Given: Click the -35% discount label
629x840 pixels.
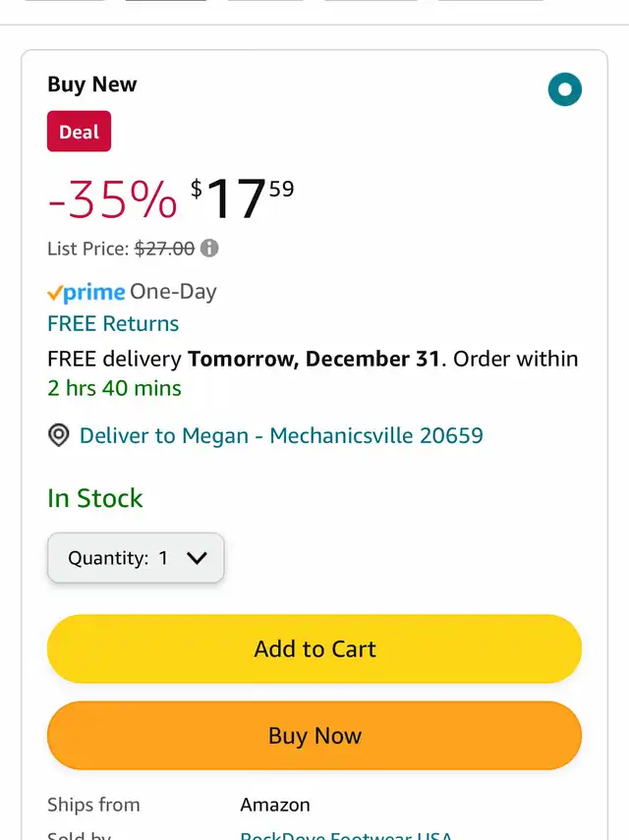Looking at the screenshot, I should coord(112,199).
